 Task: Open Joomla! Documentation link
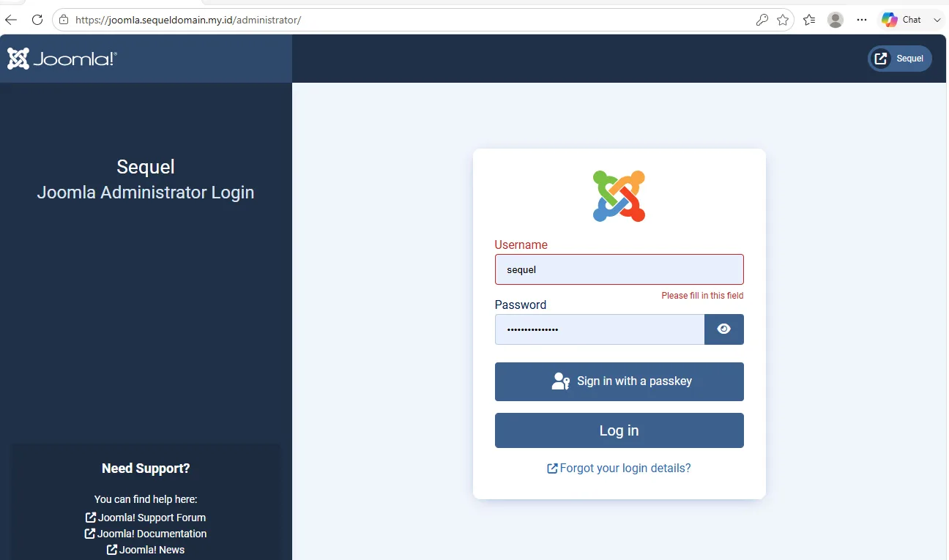pyautogui.click(x=146, y=534)
